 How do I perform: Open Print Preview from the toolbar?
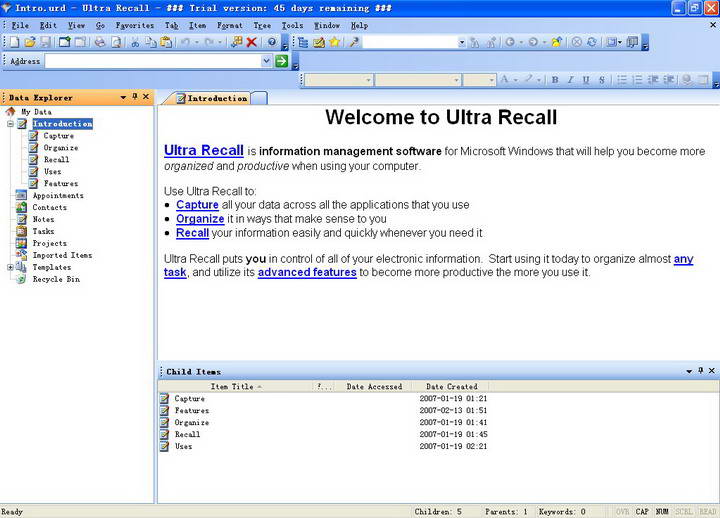[116, 42]
